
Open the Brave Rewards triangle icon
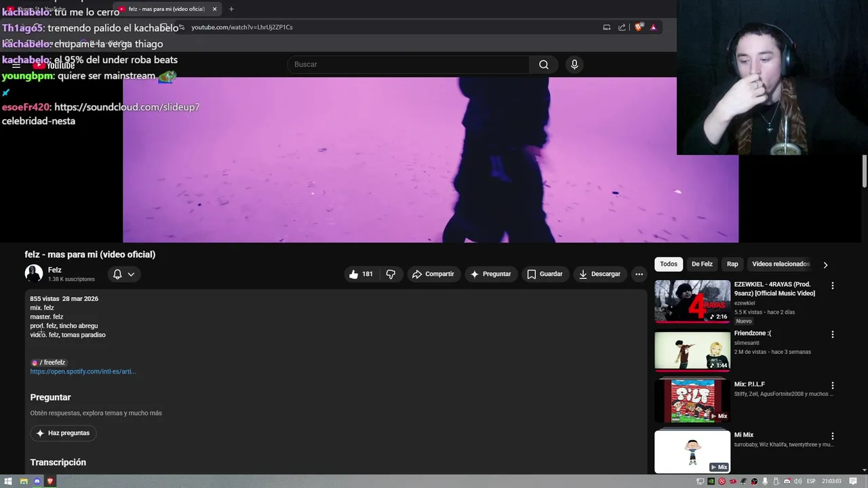(x=653, y=27)
